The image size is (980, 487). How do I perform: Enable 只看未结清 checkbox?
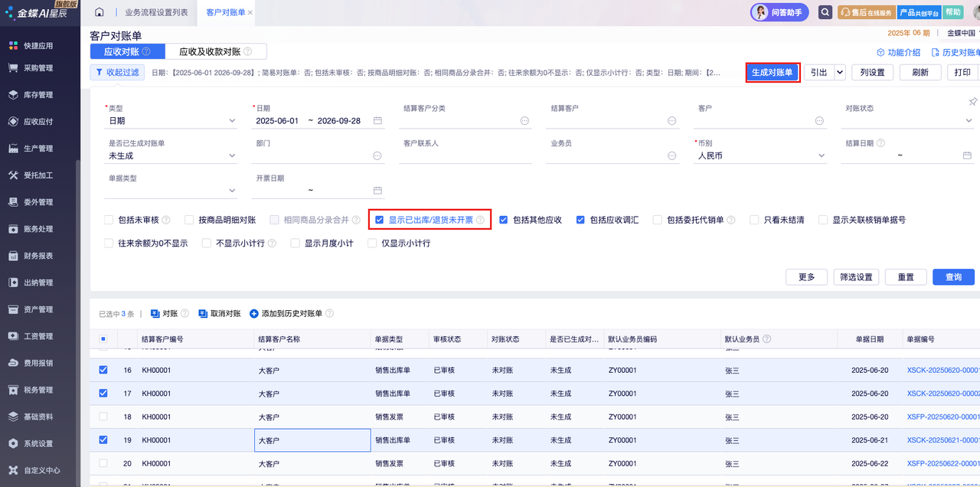point(754,220)
